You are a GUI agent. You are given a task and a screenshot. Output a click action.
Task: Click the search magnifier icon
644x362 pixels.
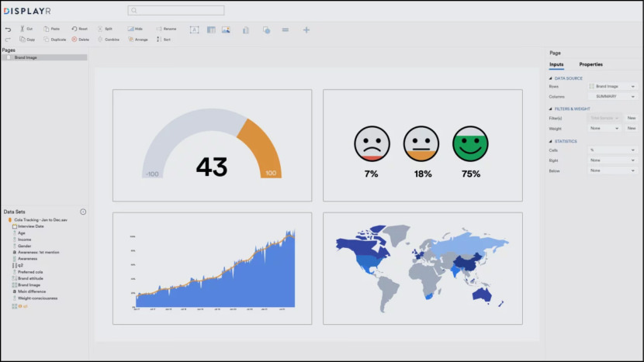[x=134, y=10]
